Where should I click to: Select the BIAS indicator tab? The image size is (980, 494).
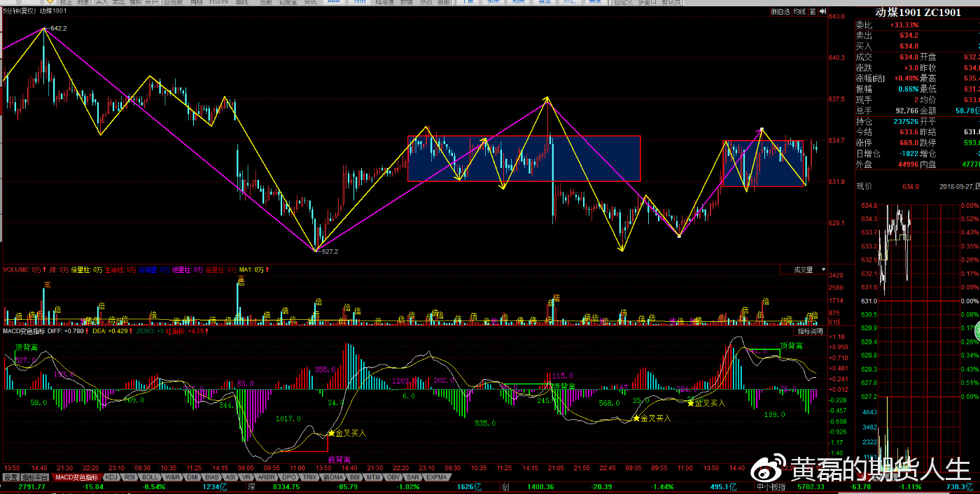click(213, 477)
